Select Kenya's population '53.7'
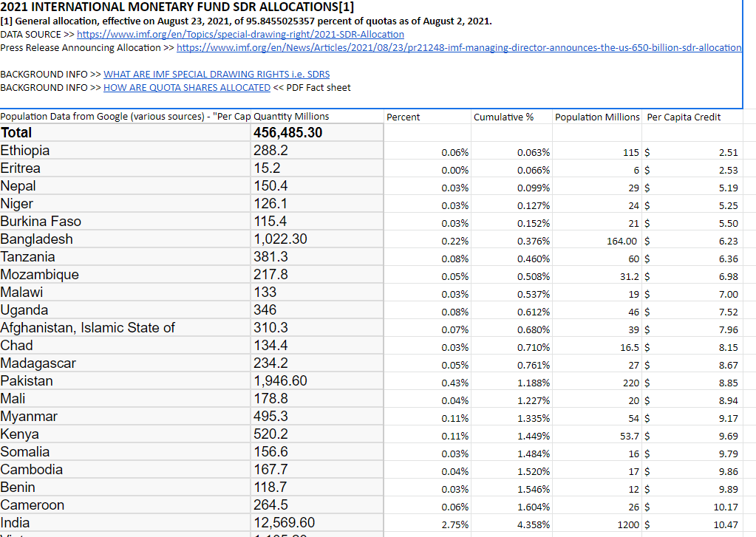Image resolution: width=756 pixels, height=537 pixels. tap(597, 437)
